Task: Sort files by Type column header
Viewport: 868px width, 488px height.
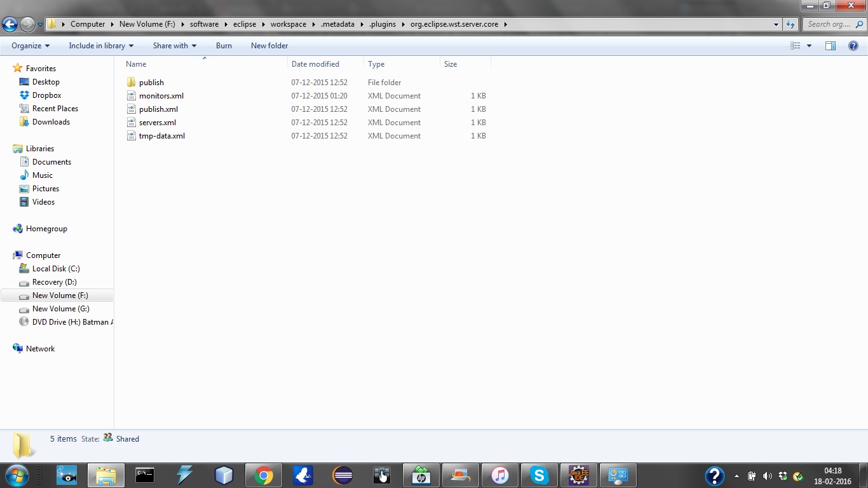Action: click(x=376, y=64)
